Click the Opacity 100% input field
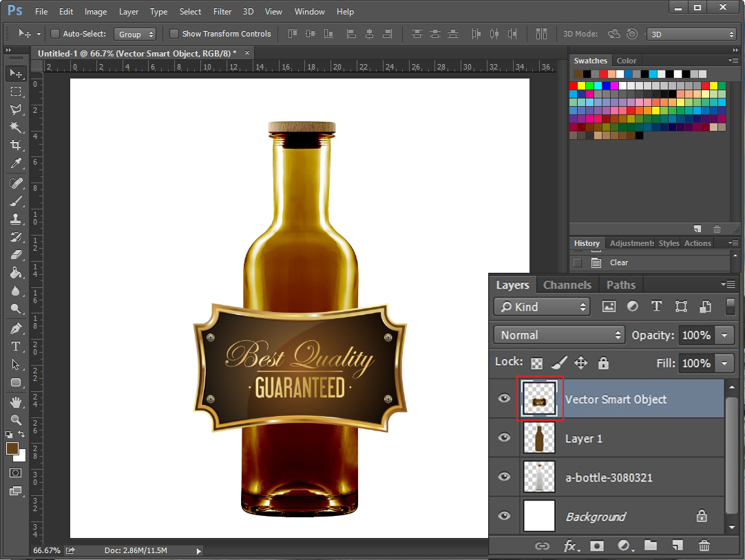The image size is (745, 560). click(x=697, y=335)
